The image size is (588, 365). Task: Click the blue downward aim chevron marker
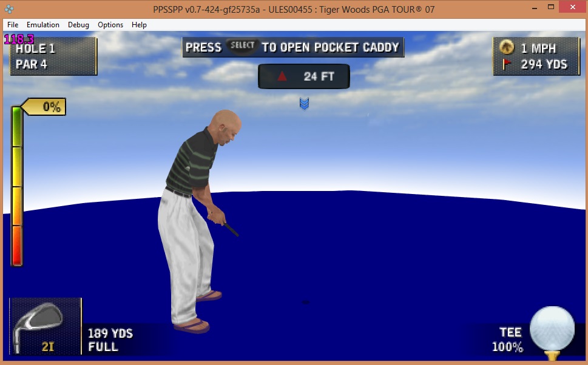point(304,104)
